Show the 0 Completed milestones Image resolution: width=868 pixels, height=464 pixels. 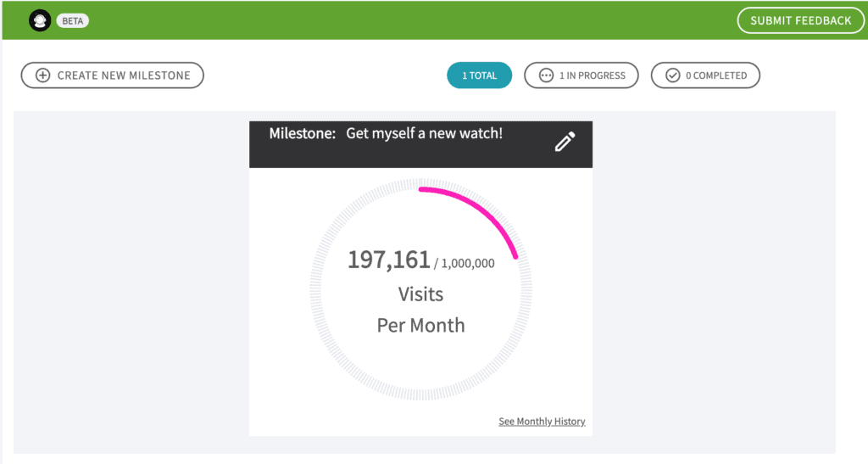coord(705,75)
